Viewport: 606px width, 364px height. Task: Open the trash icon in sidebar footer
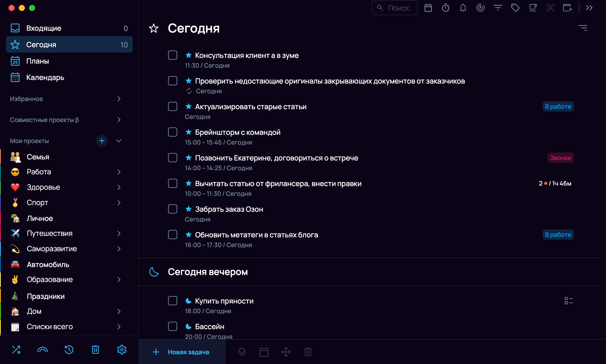click(x=95, y=350)
